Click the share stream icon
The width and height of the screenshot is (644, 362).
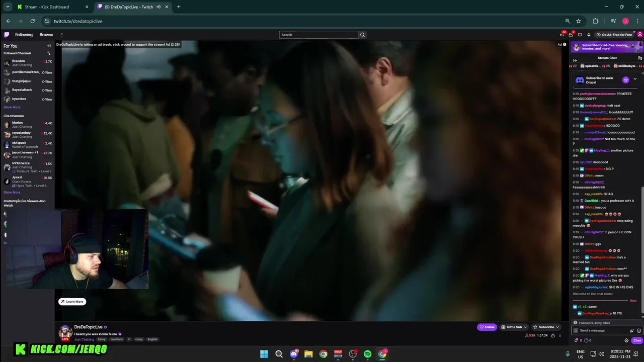tap(553, 335)
